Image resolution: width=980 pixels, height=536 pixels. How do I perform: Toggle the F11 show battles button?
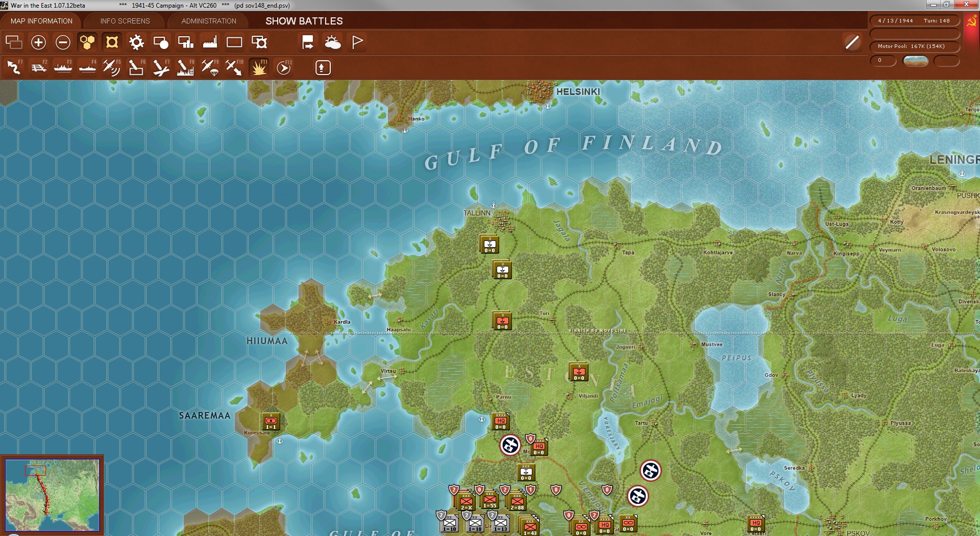coord(259,67)
